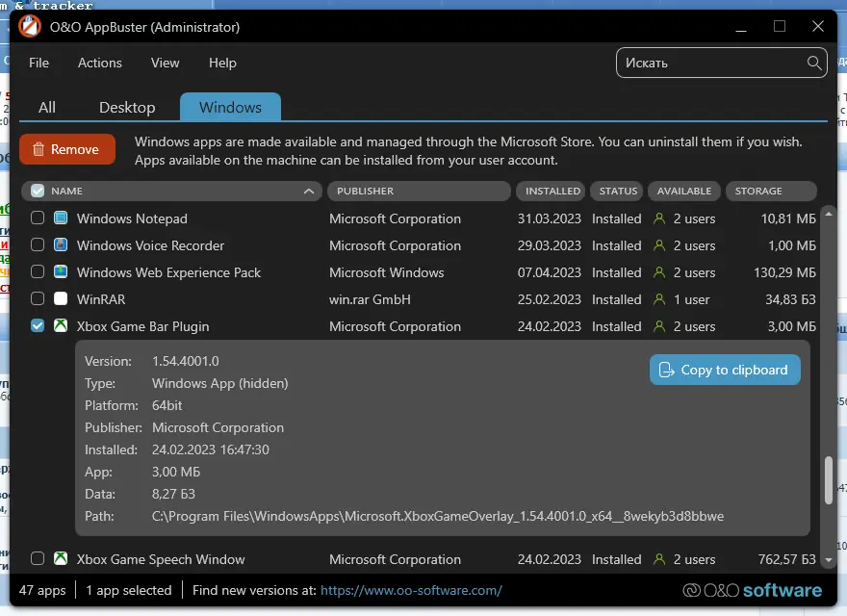Click the Windows Notepad app icon

point(61,218)
